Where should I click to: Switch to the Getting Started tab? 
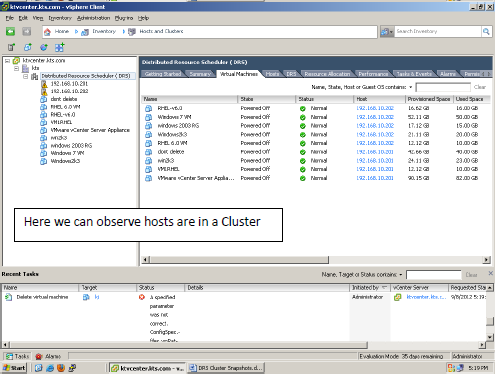tap(163, 74)
